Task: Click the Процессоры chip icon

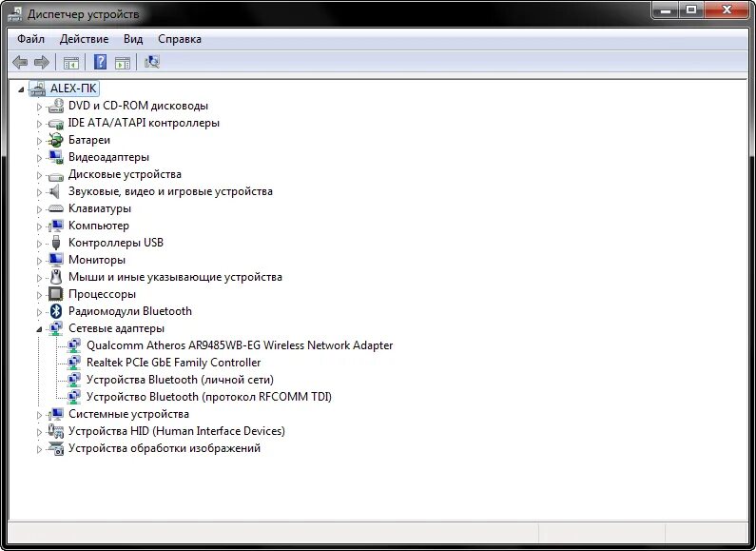Action: tap(56, 294)
